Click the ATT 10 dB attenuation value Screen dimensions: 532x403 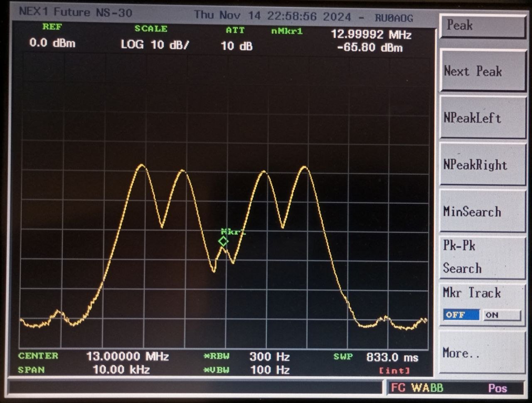236,46
